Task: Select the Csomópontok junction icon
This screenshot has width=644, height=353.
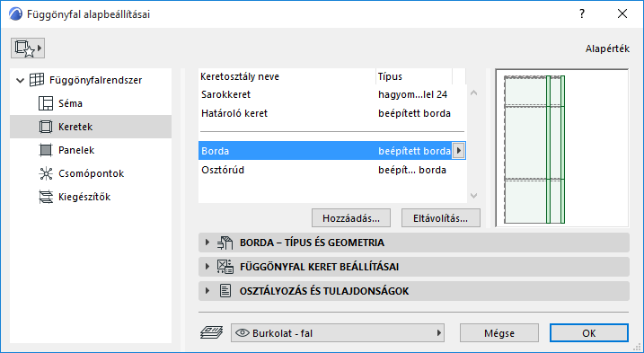Action: tap(46, 174)
